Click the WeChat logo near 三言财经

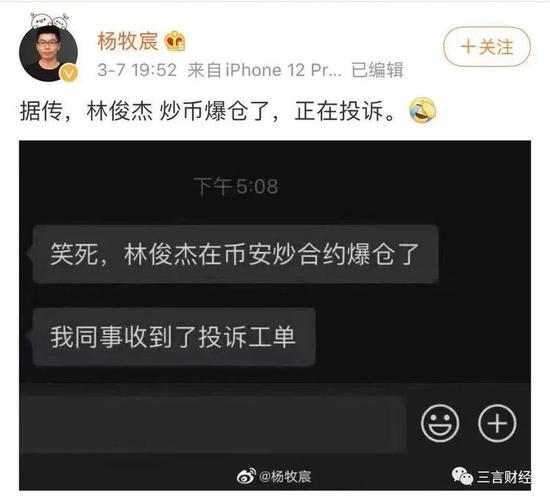(x=462, y=476)
